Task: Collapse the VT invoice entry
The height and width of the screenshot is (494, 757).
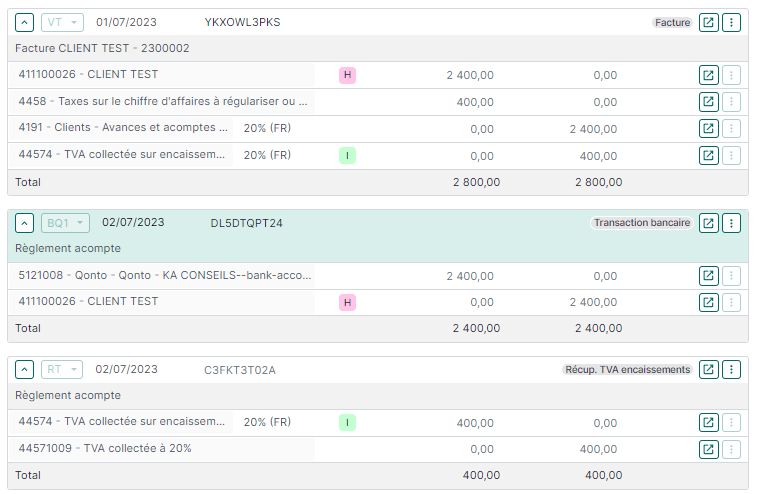Action: 25,22
